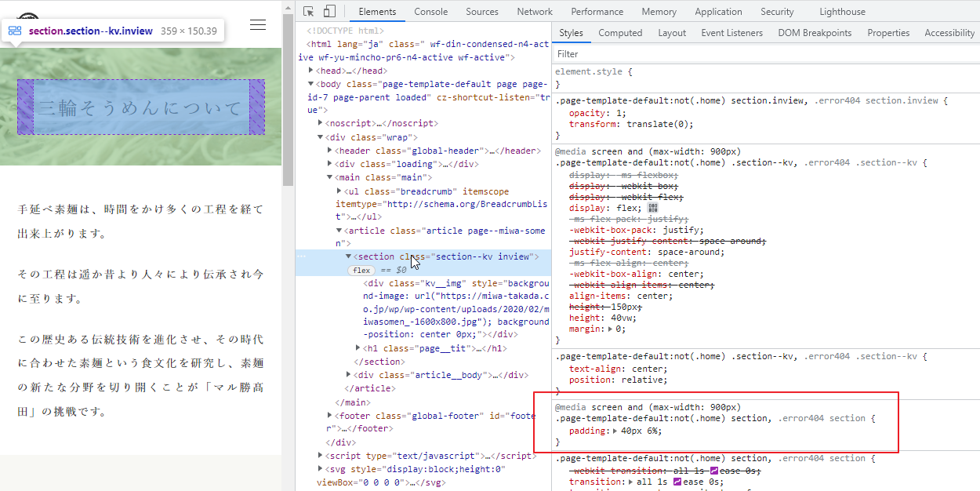980x491 pixels.
Task: Expand the ul breadcrumb node
Action: click(339, 191)
